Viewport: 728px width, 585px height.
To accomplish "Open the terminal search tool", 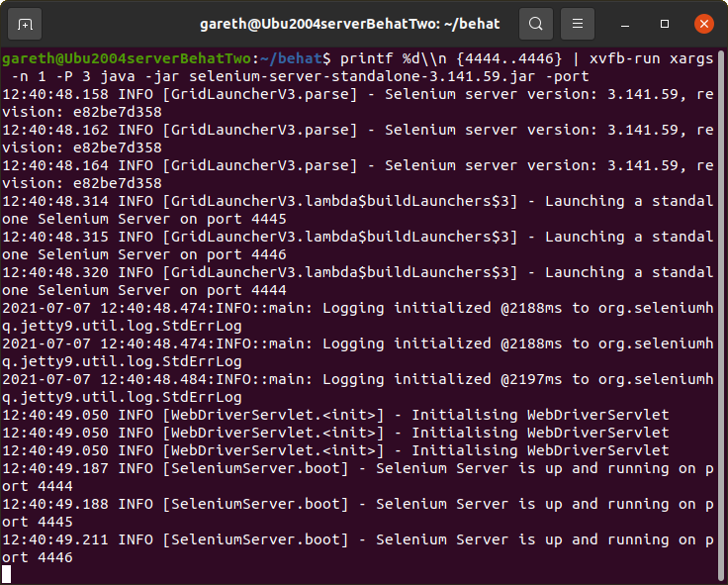I will point(536,24).
